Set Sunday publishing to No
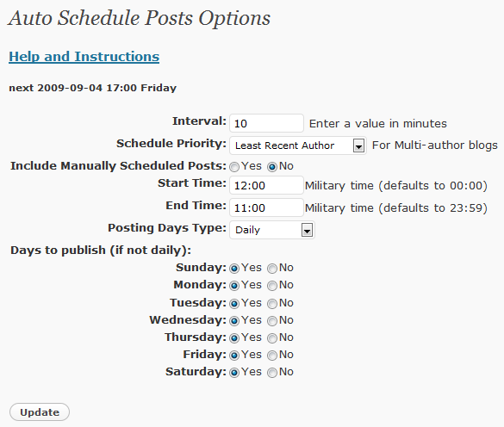The height and width of the screenshot is (427, 504). click(x=272, y=269)
